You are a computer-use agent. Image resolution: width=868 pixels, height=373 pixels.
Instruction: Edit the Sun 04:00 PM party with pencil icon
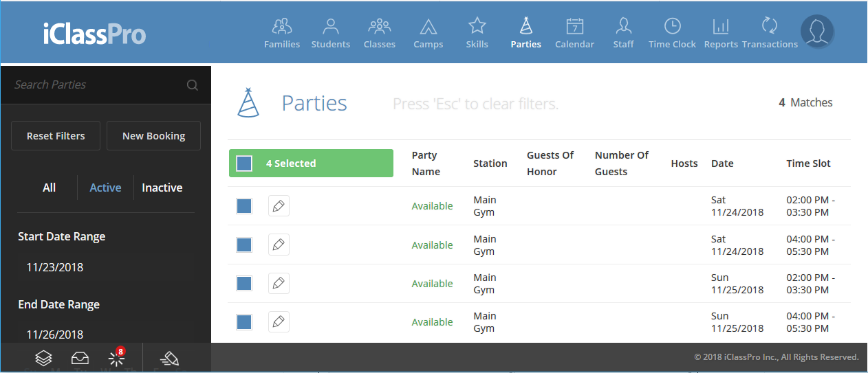coord(279,321)
